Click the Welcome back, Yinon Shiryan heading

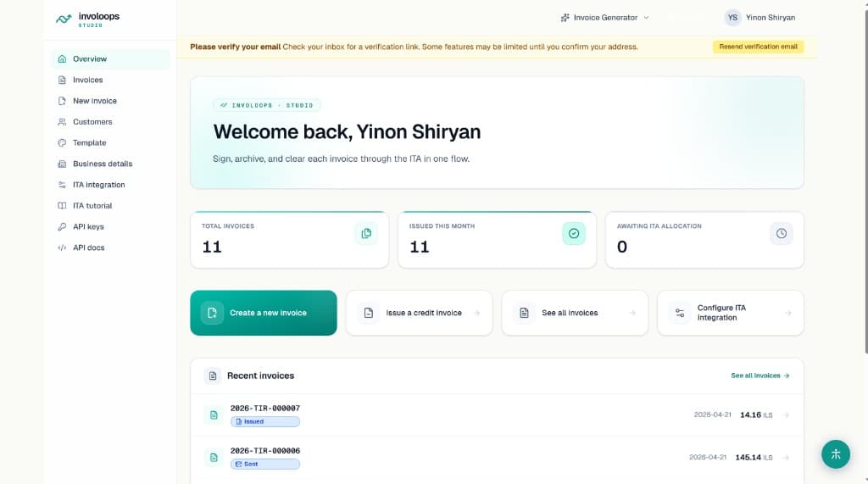pyautogui.click(x=347, y=131)
